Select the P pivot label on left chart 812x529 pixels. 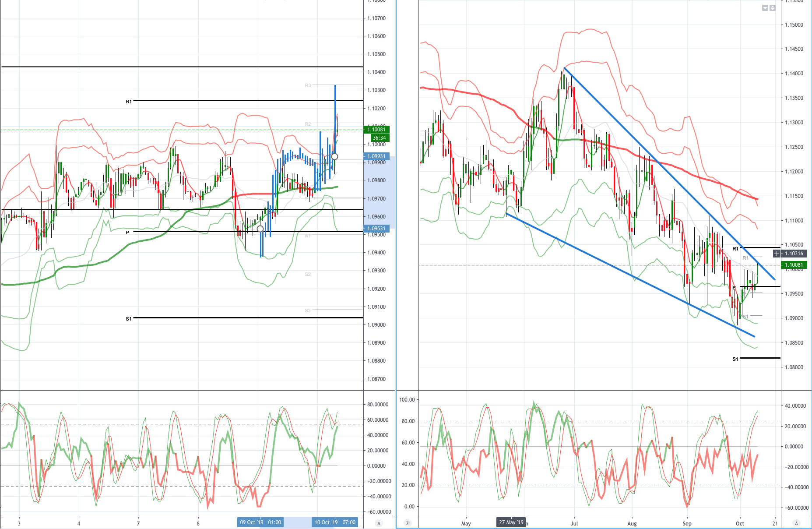[x=127, y=233]
